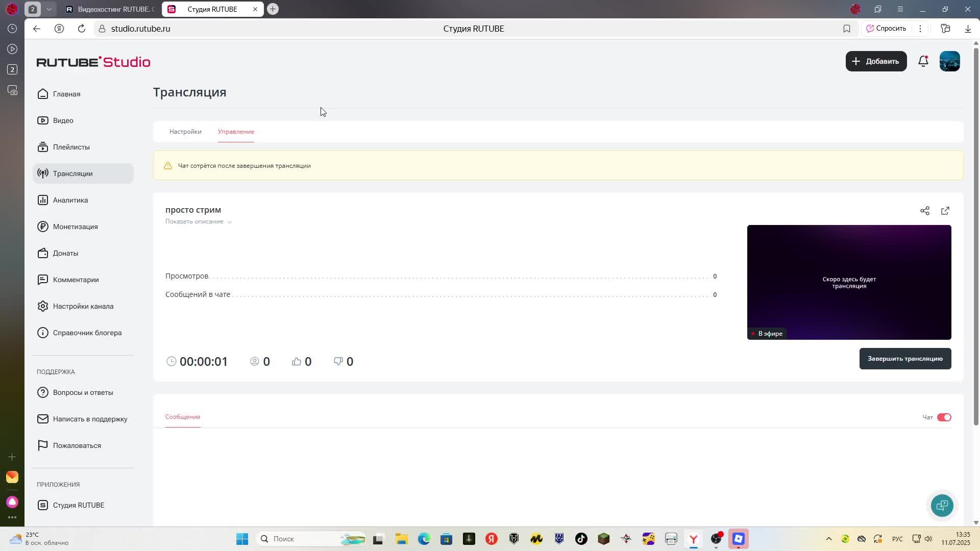Viewport: 980px width, 551px height.
Task: Select the Сообщения tab
Action: click(x=183, y=417)
